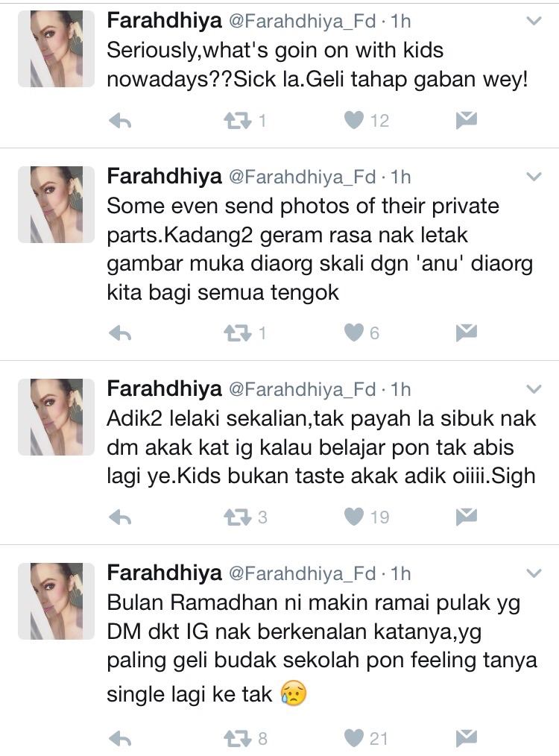Open the avatar thumbnail on 'Adik2 lelaki' tweet

coord(57,417)
